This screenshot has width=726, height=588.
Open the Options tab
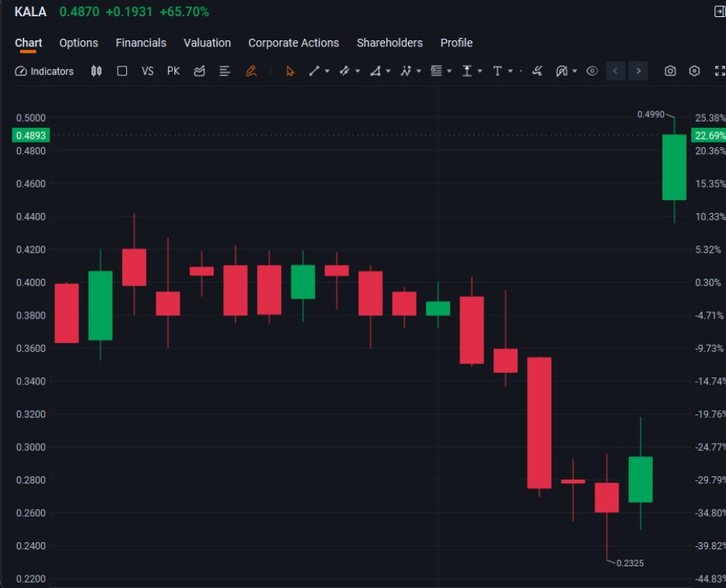pyautogui.click(x=79, y=43)
